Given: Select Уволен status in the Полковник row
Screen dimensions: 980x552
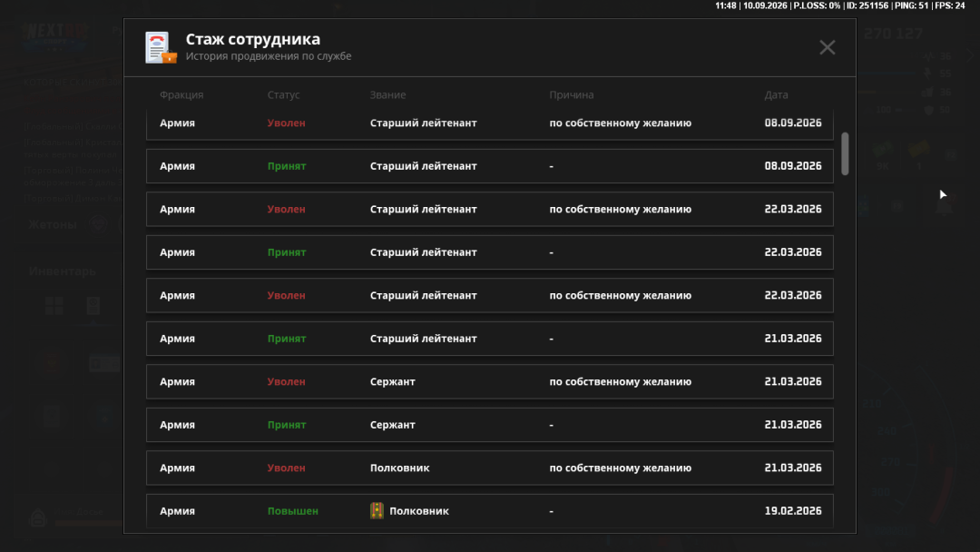Looking at the screenshot, I should (286, 468).
